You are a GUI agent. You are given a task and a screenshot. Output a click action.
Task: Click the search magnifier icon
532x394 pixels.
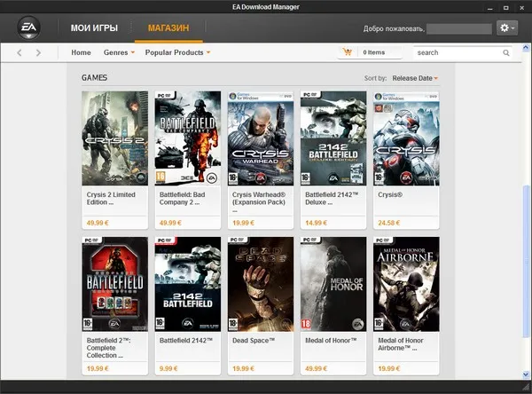[506, 53]
